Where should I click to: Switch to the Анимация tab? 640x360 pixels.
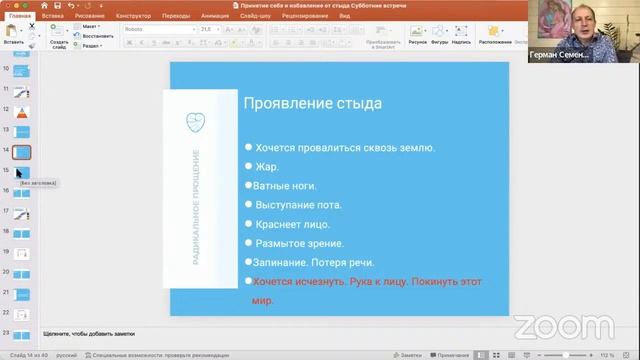(x=215, y=16)
